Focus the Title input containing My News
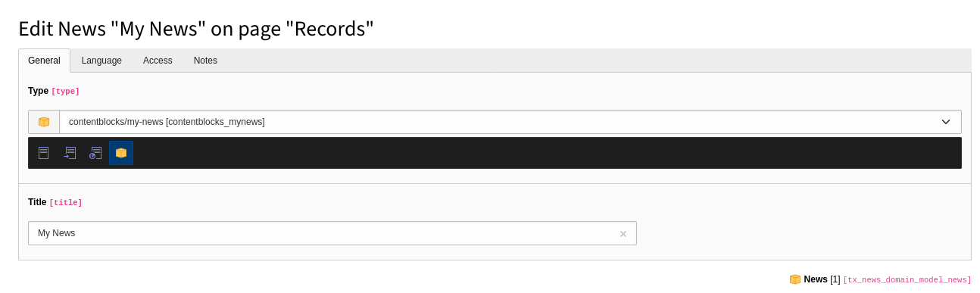 click(x=332, y=233)
